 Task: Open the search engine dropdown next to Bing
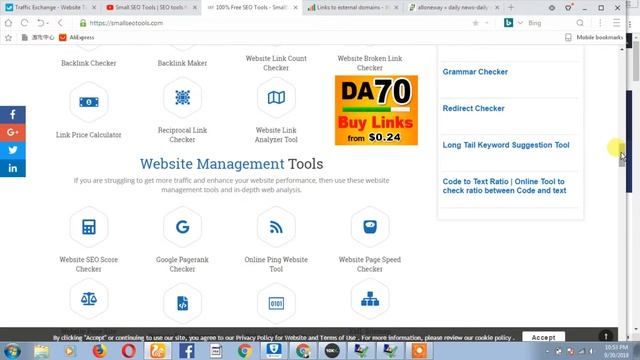point(520,23)
